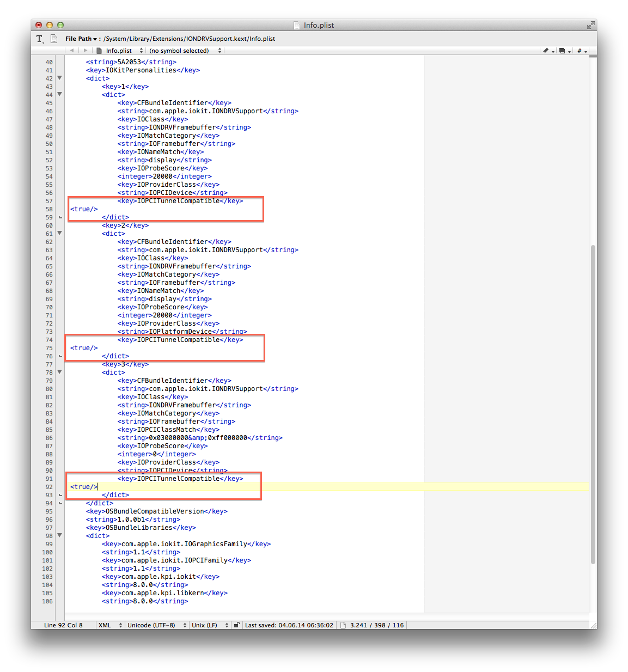628x672 pixels.
Task: Toggle the file lock icon
Action: [x=237, y=625]
